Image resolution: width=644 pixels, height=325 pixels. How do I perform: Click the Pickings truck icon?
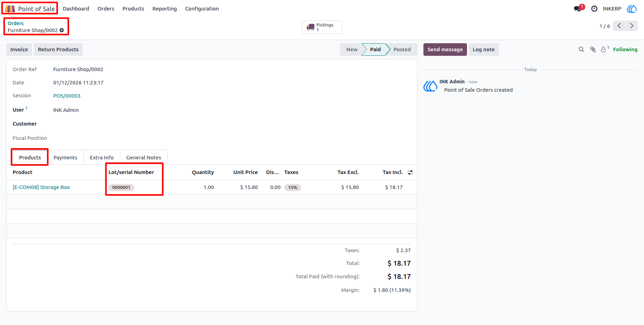click(x=310, y=27)
